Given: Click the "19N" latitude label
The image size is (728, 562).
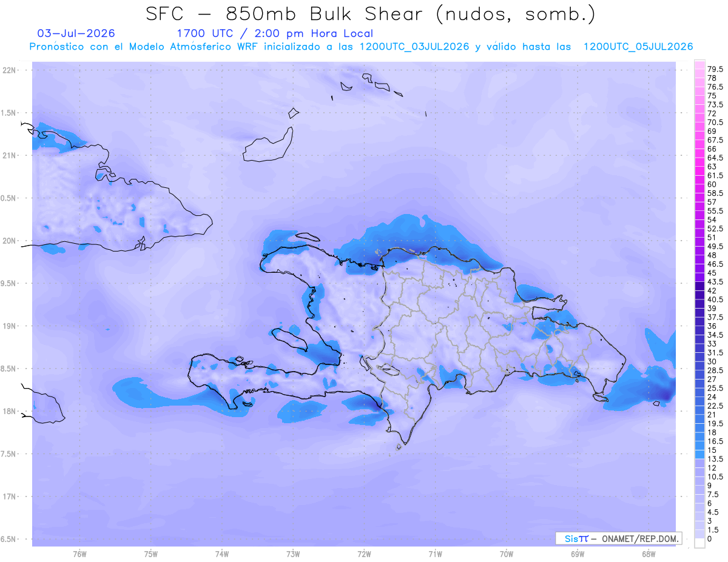Looking at the screenshot, I should (10, 326).
